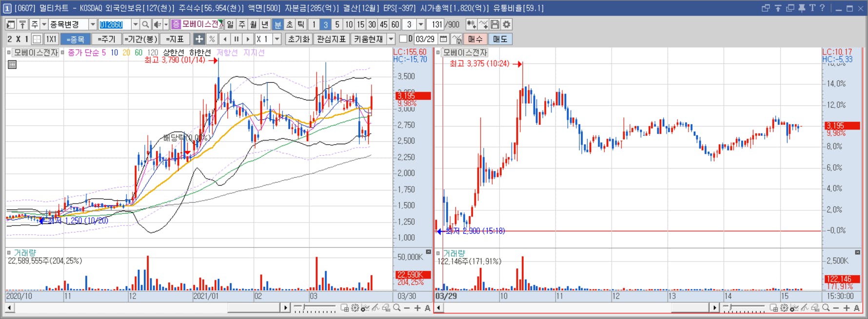Open the stock code history dropdown
Viewport: 868px width, 319px height.
(135, 24)
